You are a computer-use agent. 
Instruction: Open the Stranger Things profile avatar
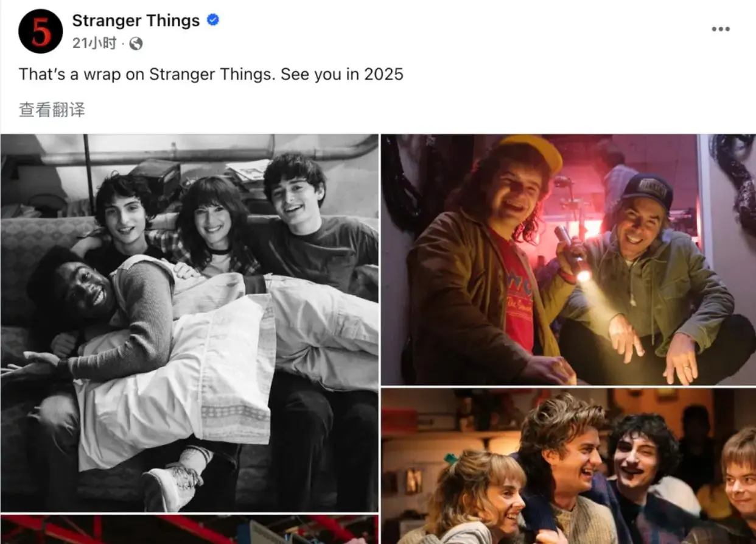(x=41, y=31)
